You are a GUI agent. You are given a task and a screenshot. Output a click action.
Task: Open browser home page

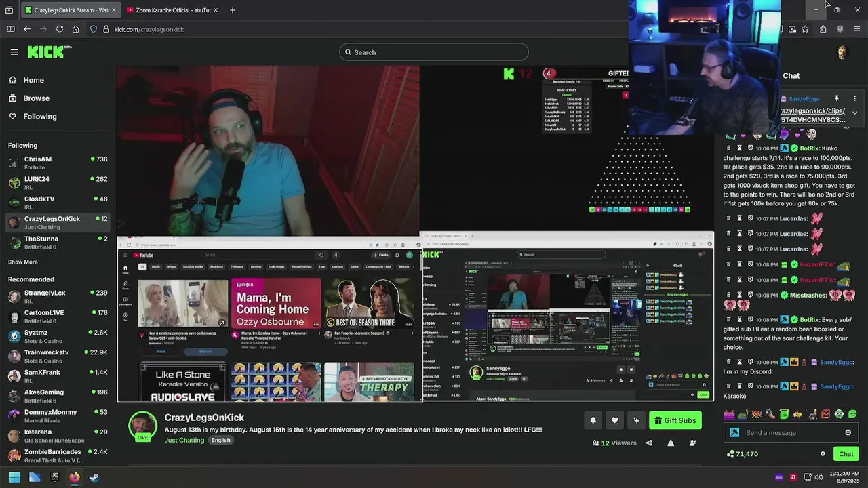click(76, 29)
